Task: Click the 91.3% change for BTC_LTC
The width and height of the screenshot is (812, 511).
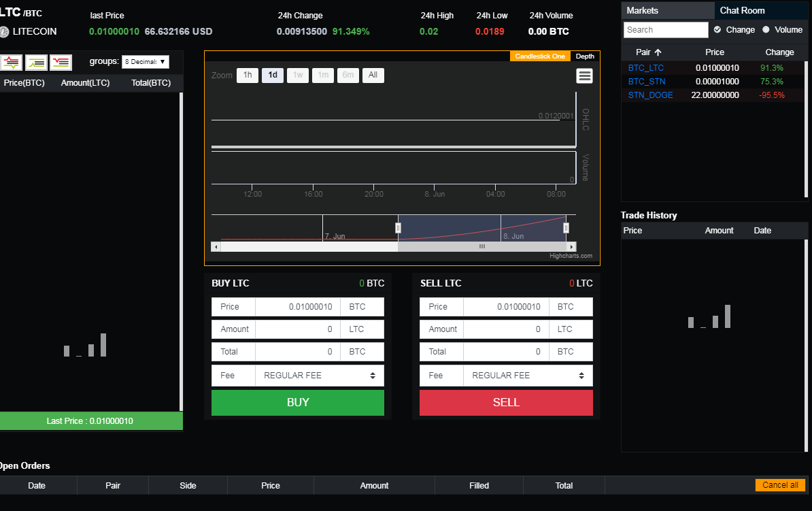Action: [772, 68]
